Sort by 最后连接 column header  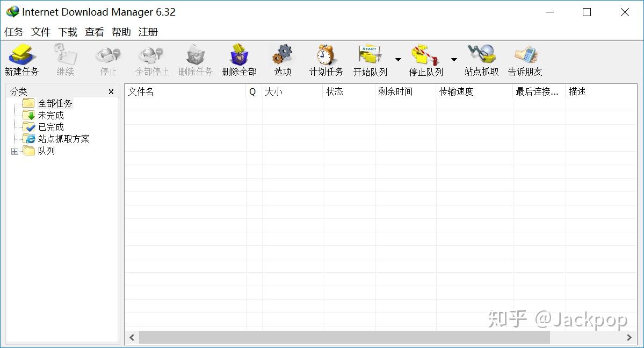(x=539, y=91)
